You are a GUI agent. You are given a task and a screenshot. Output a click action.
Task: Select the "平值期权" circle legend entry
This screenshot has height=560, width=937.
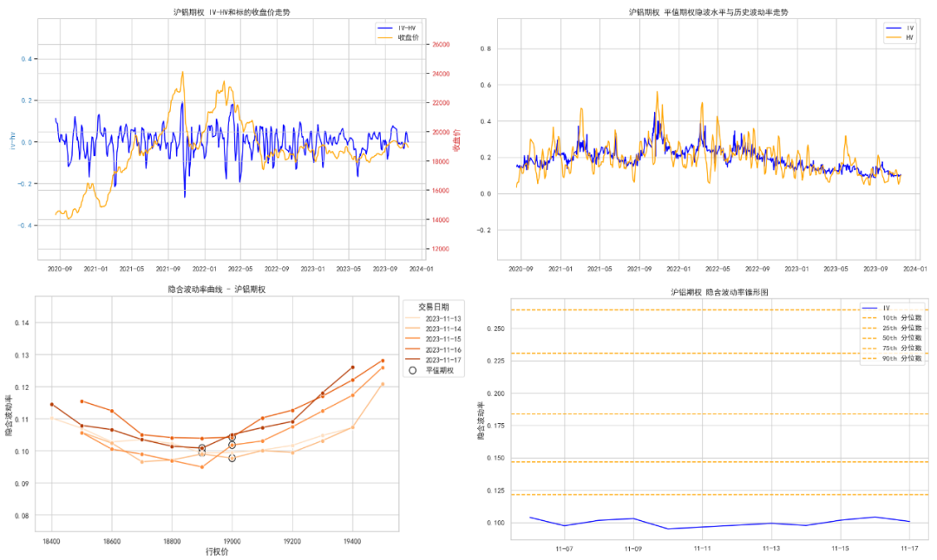431,371
